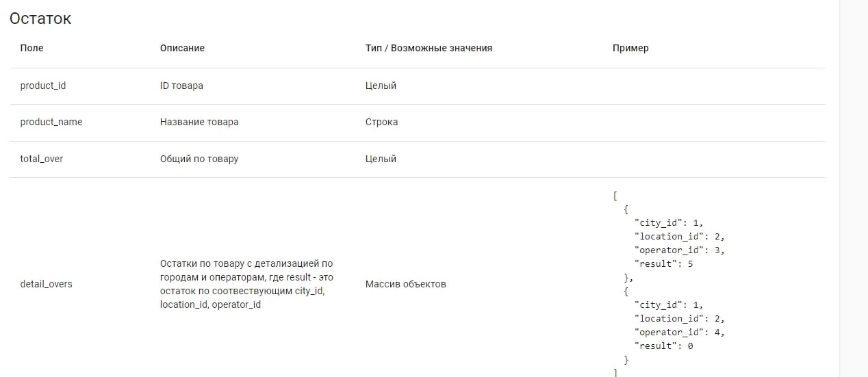Click the "Поле" column header

[31, 48]
